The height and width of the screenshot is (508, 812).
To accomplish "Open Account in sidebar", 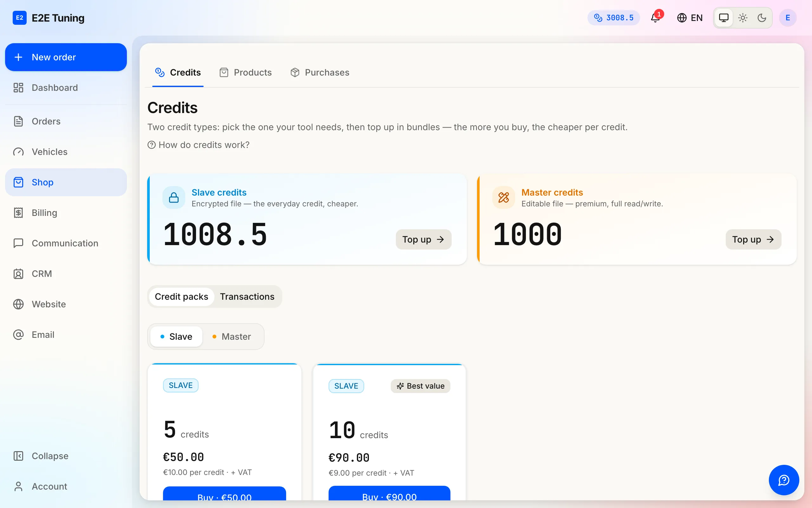I will (x=66, y=486).
